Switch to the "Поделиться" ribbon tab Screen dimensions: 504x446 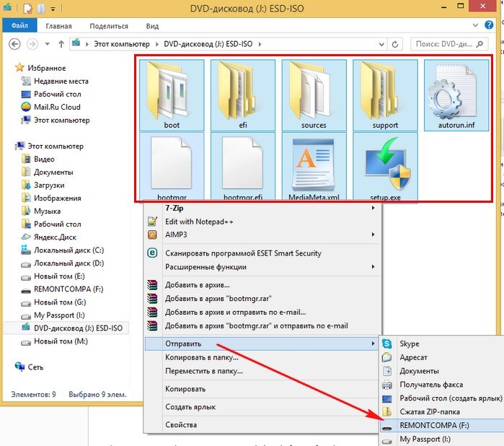coord(109,26)
